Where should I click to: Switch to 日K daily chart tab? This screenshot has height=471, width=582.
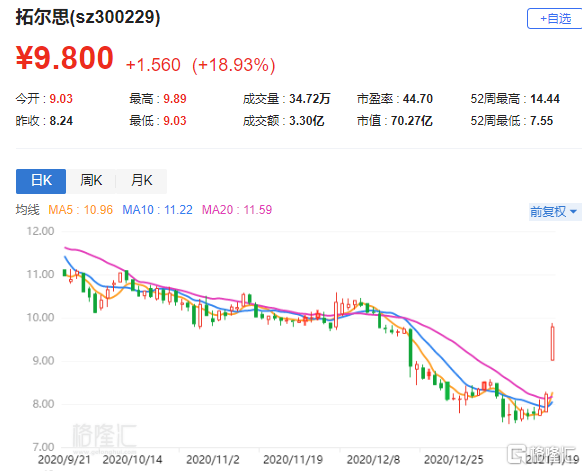[41, 181]
